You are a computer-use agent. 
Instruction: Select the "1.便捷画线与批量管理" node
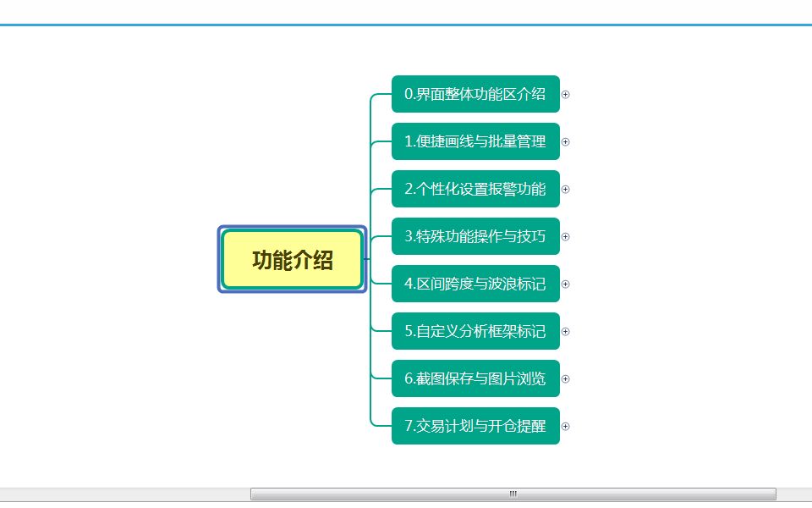pos(476,143)
